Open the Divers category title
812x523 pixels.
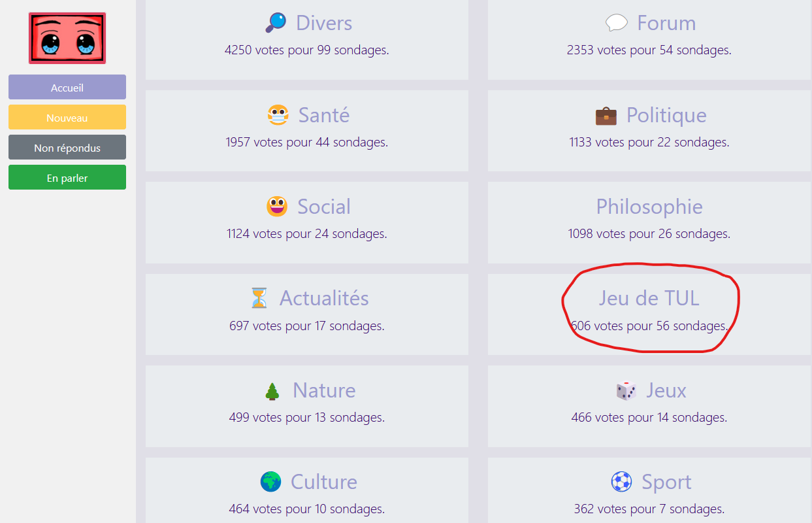point(323,23)
